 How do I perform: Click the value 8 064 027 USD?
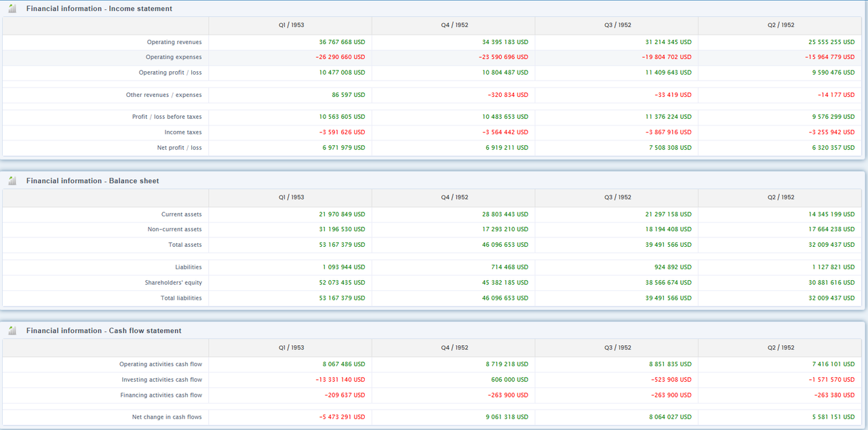(671, 417)
